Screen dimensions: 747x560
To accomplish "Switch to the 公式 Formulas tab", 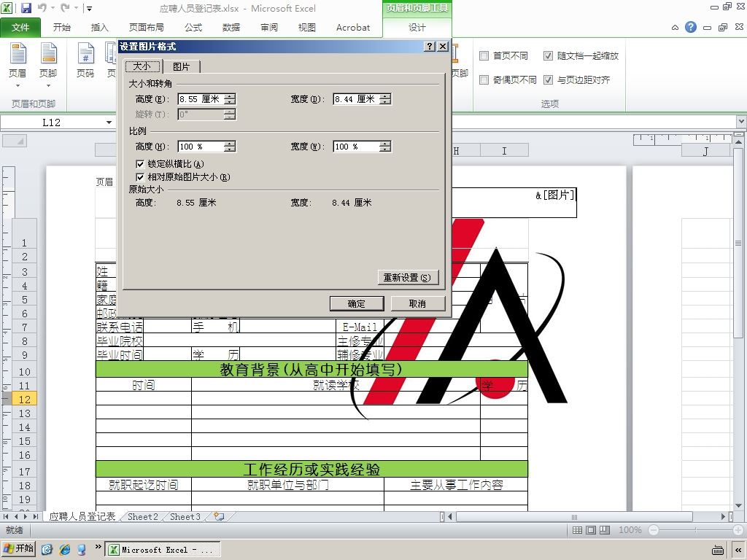I will coord(193,28).
